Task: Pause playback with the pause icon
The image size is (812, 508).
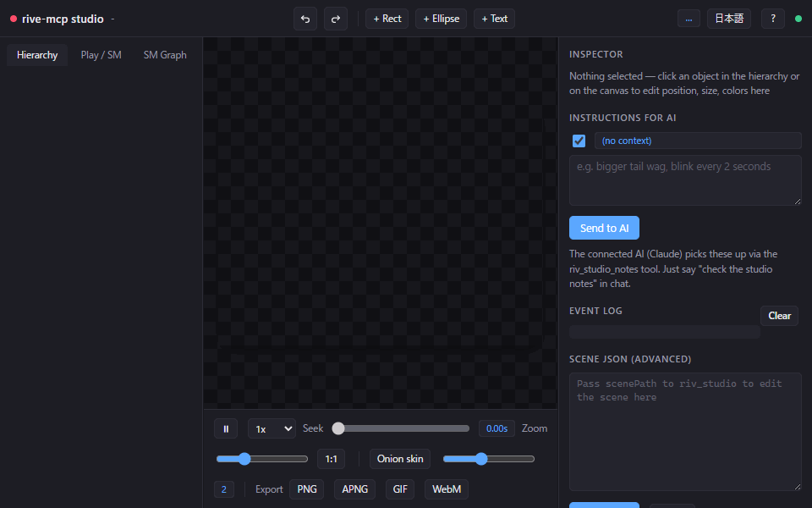Action: pyautogui.click(x=226, y=428)
